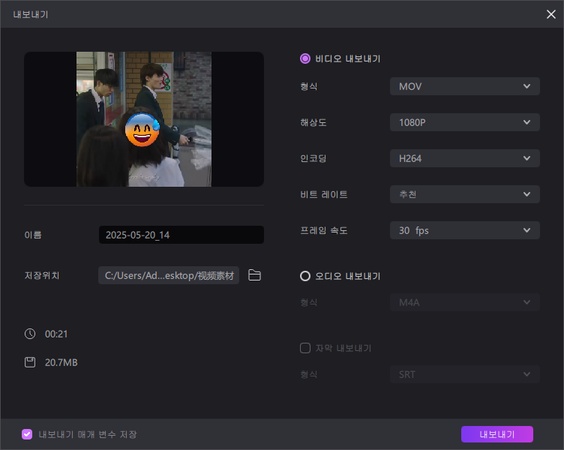This screenshot has width=564, height=450.
Task: Open the 30 fps frame rate dropdown
Action: tap(465, 230)
